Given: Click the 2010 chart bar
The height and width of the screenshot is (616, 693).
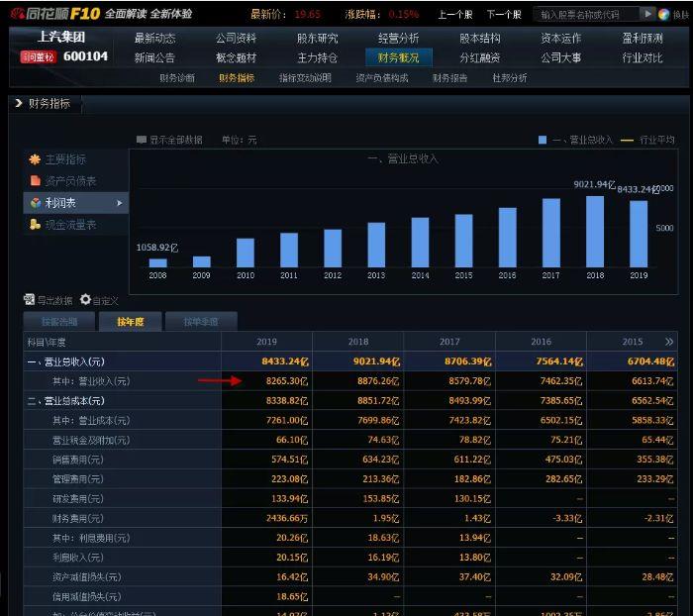Looking at the screenshot, I should 246,253.
